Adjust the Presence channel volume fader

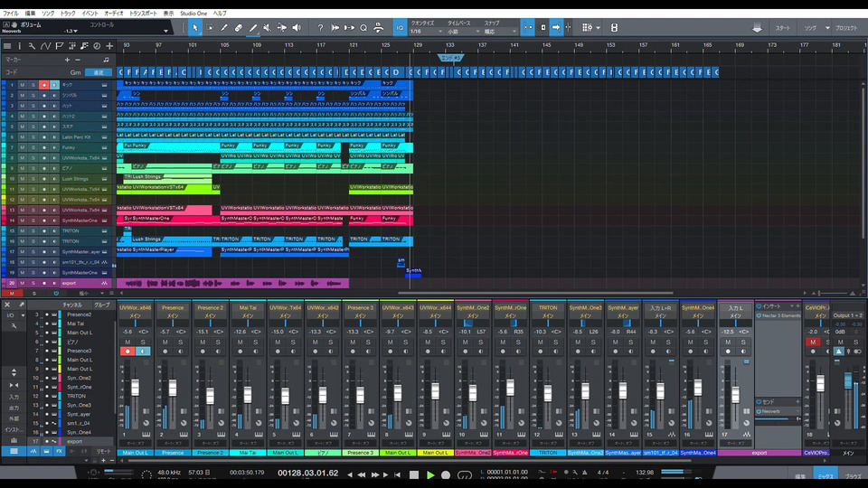[172, 388]
